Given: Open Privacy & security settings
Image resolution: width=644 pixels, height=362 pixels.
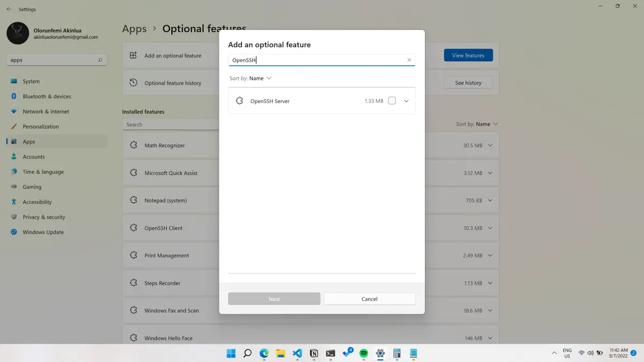Looking at the screenshot, I should point(57,217).
